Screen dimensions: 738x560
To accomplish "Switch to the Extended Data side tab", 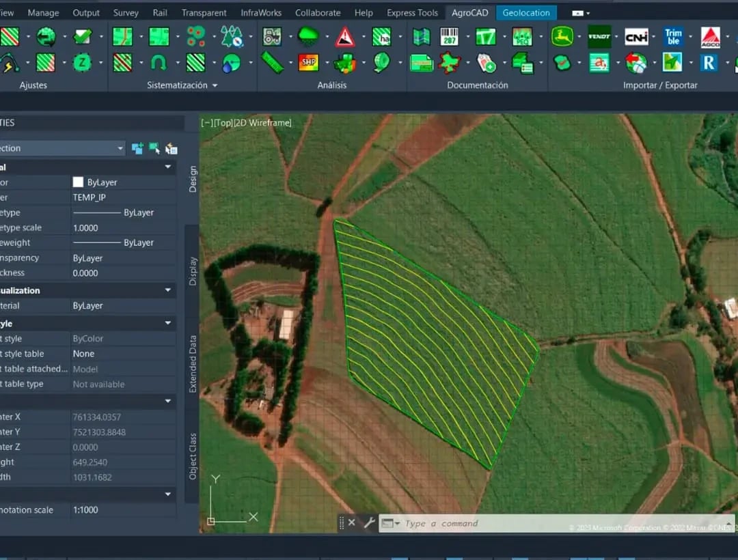I will click(193, 364).
